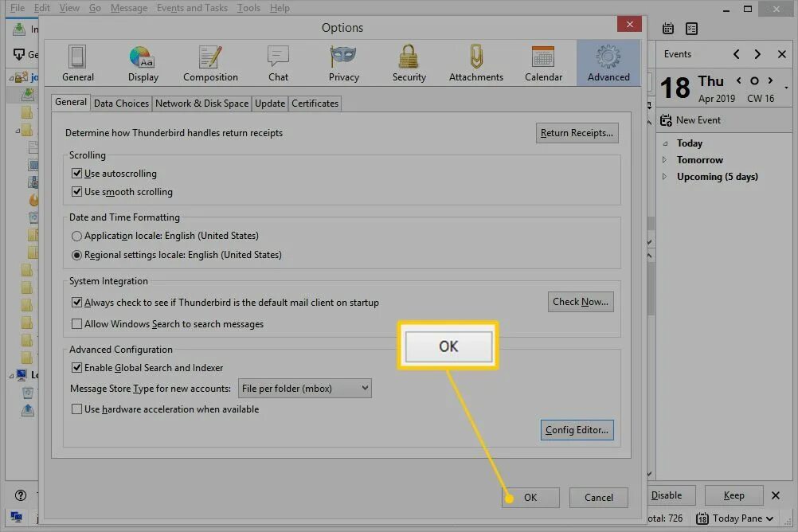Image resolution: width=798 pixels, height=532 pixels.
Task: Toggle default mail client check on startup
Action: point(76,303)
